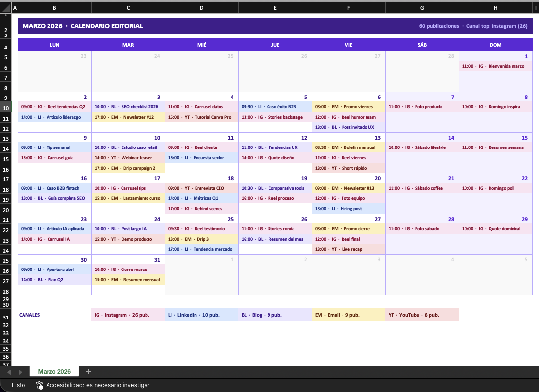The width and height of the screenshot is (539, 392).
Task: Click the Domingo inspira entry
Action: (x=496, y=107)
